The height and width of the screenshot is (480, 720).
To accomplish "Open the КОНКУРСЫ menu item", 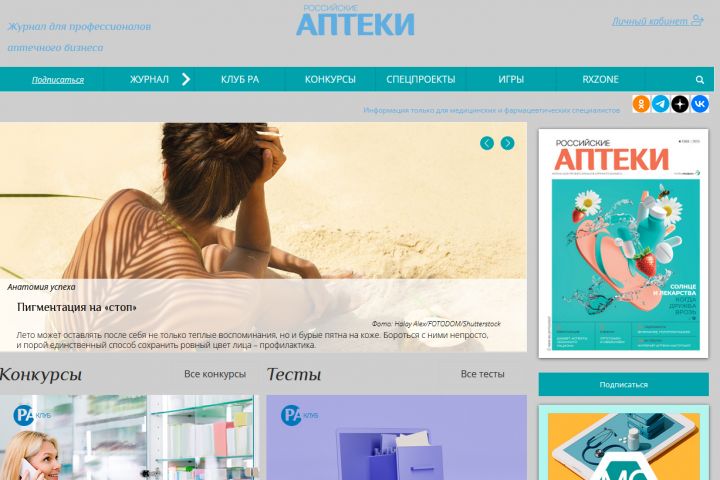I will pos(330,79).
